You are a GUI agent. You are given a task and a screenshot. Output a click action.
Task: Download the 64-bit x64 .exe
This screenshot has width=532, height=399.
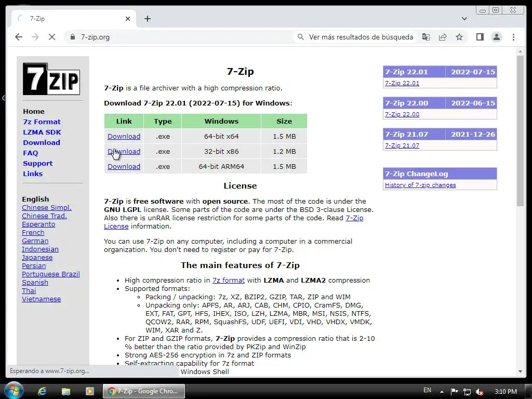point(124,137)
